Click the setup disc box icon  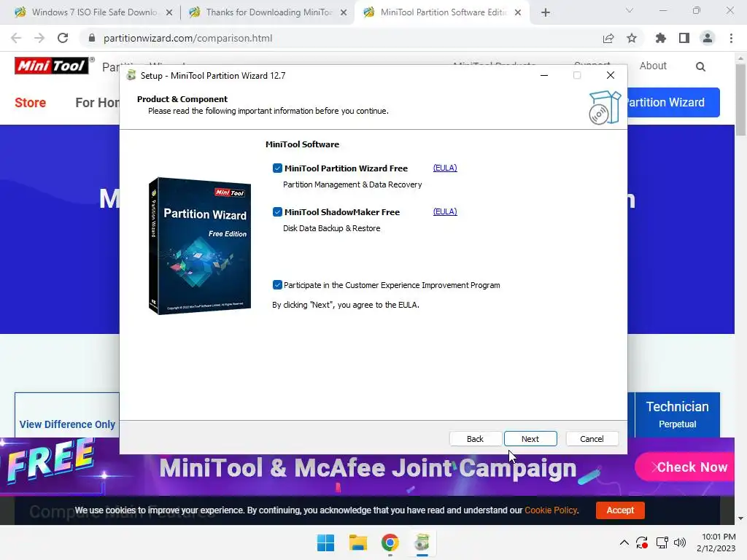(605, 108)
